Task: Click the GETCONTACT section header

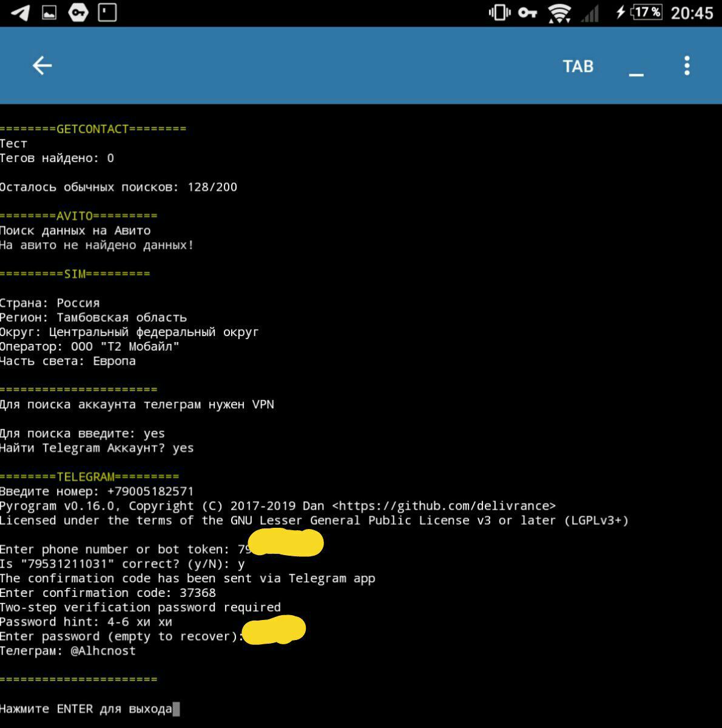Action: (x=93, y=129)
